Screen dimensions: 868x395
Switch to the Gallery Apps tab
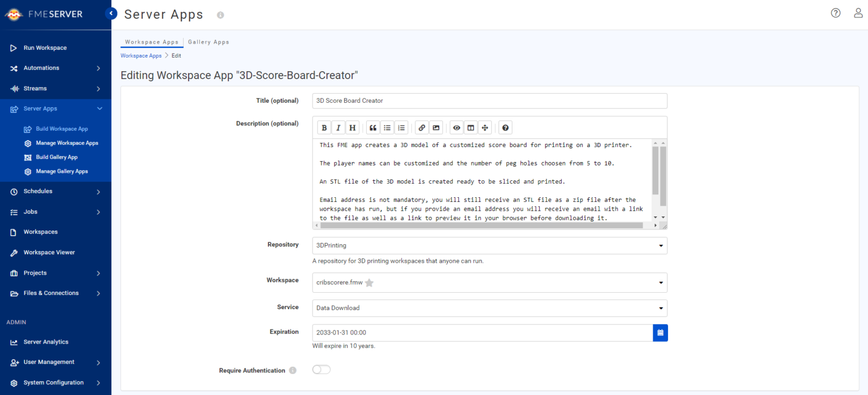(209, 42)
